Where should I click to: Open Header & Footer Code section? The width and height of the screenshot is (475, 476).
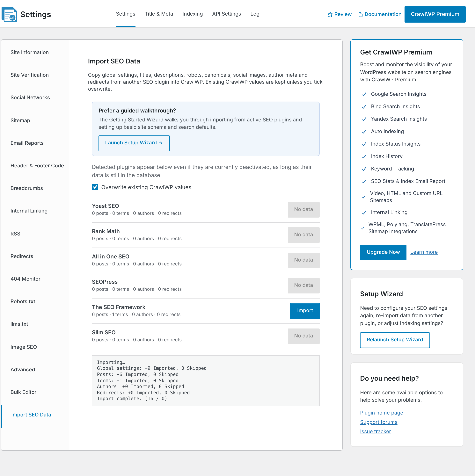(37, 166)
